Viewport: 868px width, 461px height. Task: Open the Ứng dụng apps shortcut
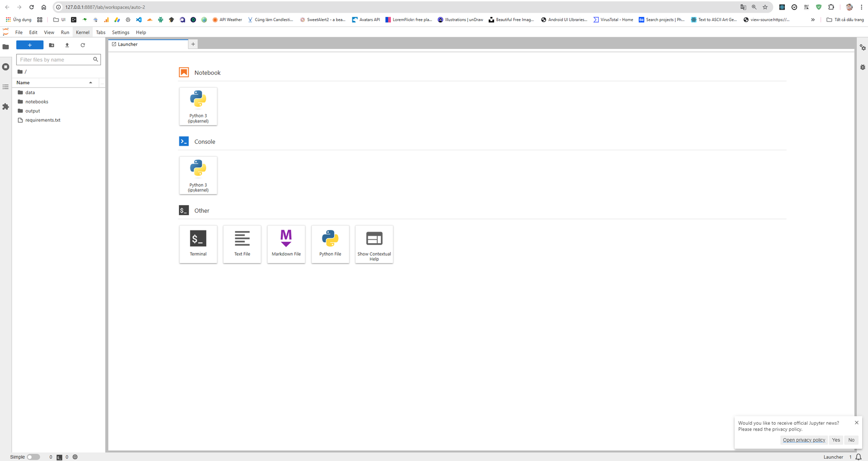(x=18, y=20)
